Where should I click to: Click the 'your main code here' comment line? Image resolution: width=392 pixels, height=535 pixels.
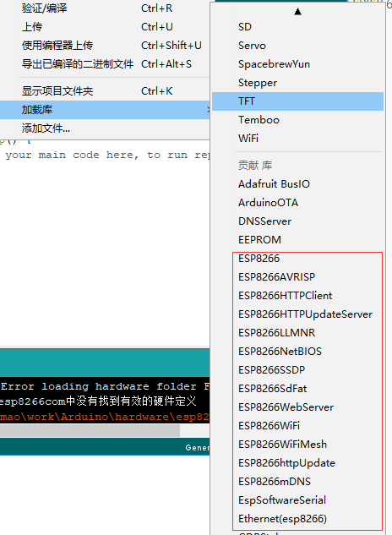pyautogui.click(x=107, y=156)
